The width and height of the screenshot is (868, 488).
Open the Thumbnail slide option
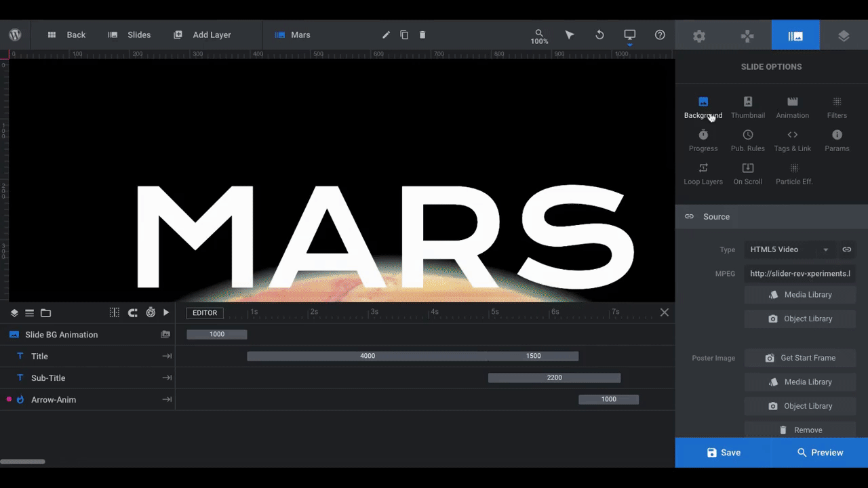point(748,108)
